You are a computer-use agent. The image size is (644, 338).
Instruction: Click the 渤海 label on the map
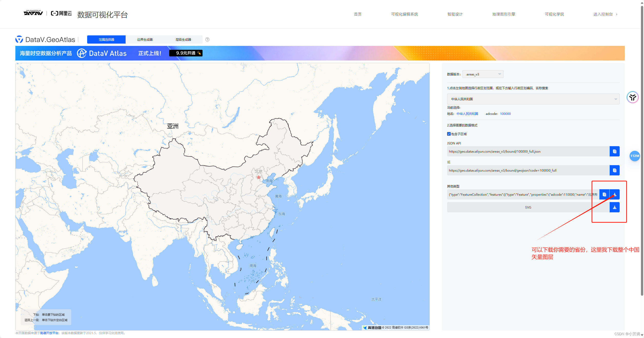269,181
